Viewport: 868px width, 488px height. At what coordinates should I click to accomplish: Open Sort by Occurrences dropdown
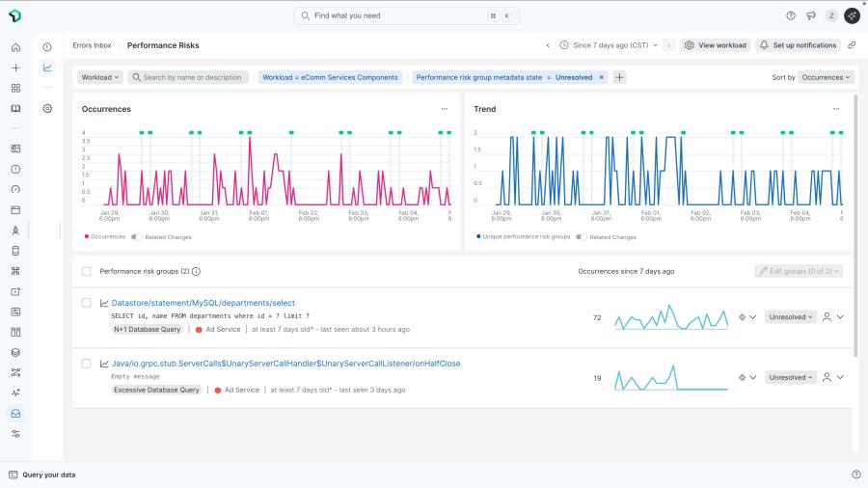(x=826, y=77)
